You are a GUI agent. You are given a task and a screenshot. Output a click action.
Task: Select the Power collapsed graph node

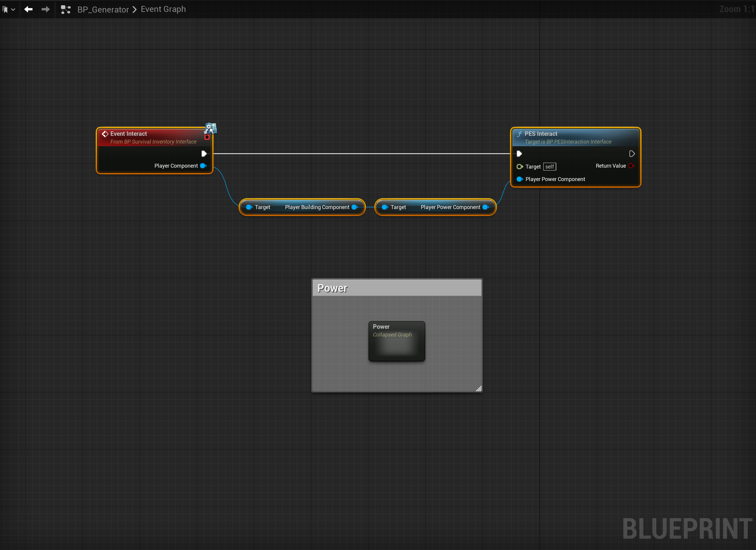click(396, 341)
